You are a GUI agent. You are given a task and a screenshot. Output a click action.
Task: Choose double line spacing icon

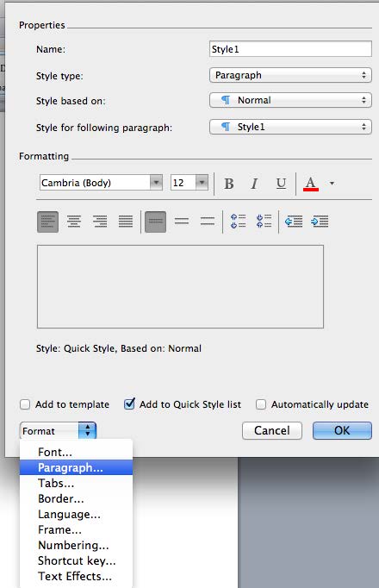click(208, 222)
